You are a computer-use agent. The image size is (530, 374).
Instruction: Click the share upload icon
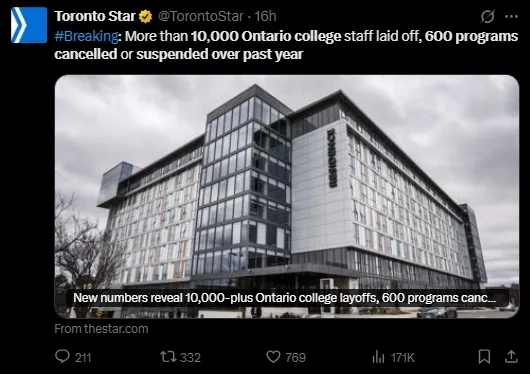pos(511,357)
